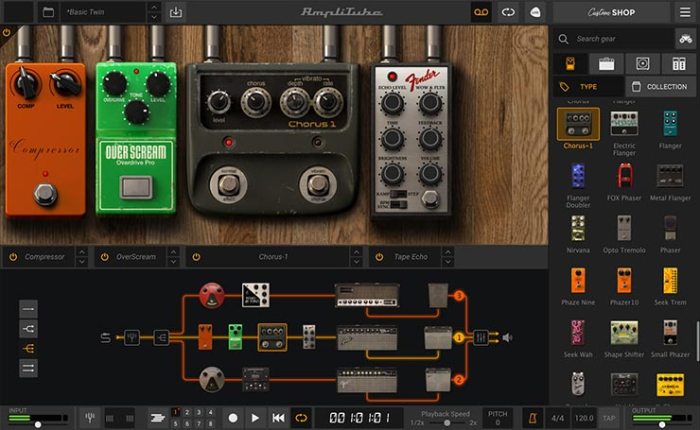Open the hamburger main menu
Viewport: 700px width, 430px height.
[685, 12]
